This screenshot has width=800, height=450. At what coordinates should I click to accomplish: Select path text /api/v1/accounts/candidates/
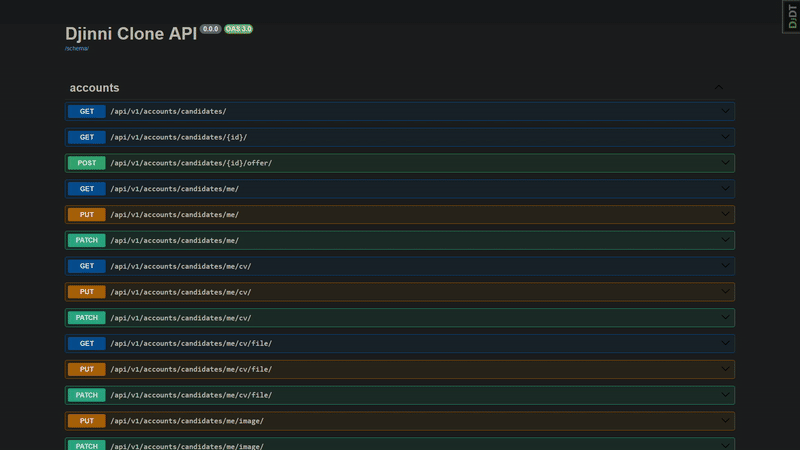[168, 111]
